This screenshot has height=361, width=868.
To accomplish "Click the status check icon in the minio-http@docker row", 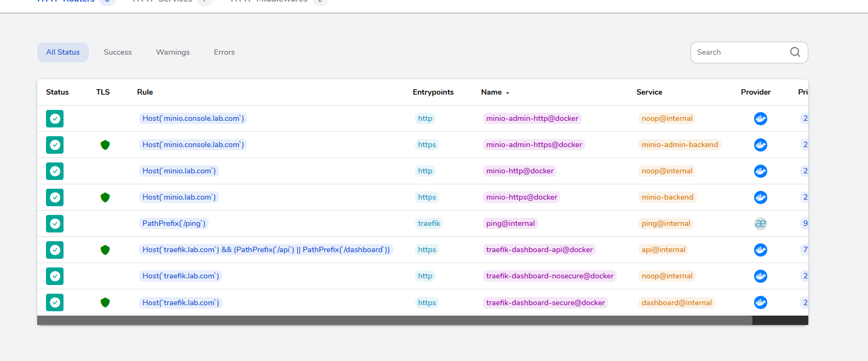I will pyautogui.click(x=55, y=171).
